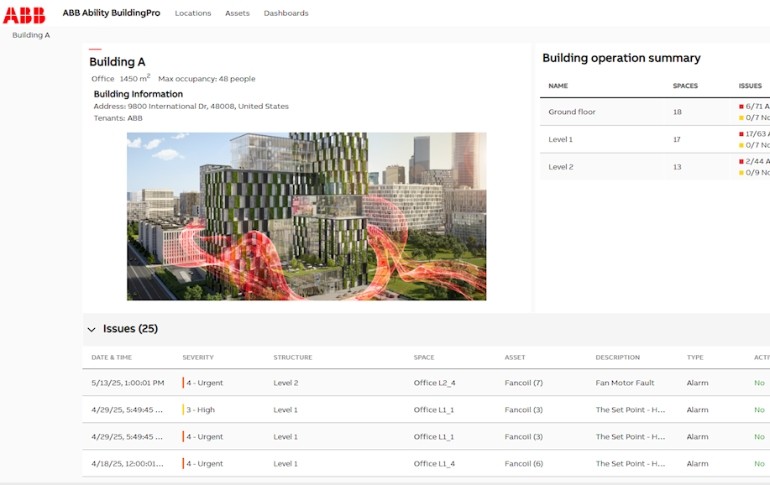Open the Dashboards menu

tap(286, 13)
